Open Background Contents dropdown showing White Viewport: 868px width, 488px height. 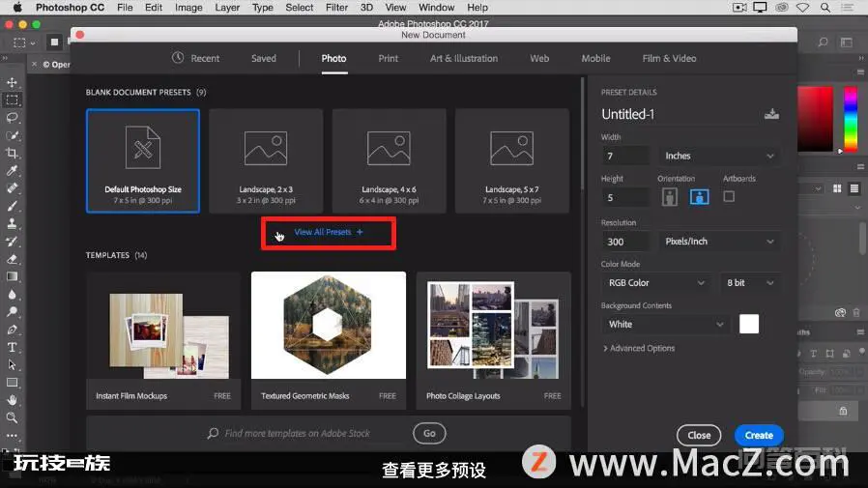click(x=665, y=325)
